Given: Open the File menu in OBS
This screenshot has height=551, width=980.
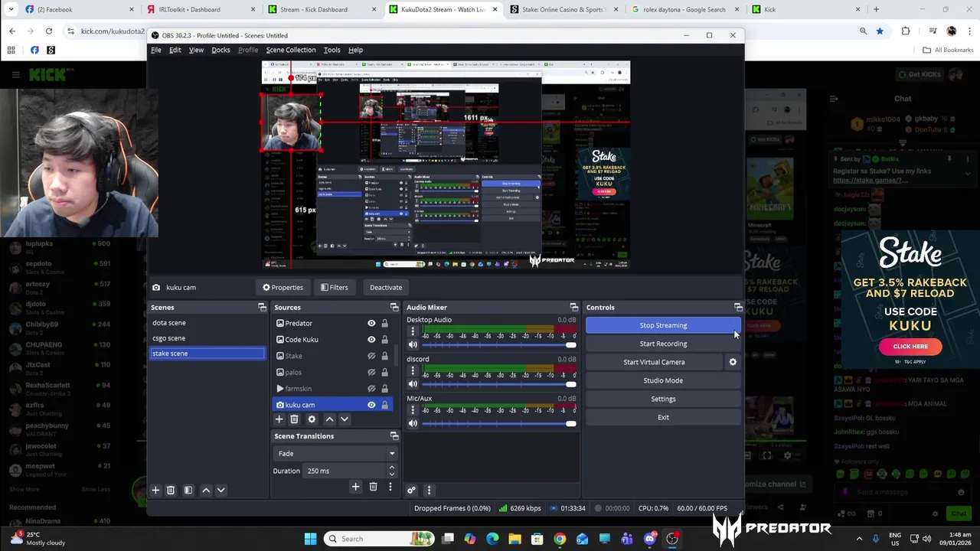Looking at the screenshot, I should pos(156,50).
